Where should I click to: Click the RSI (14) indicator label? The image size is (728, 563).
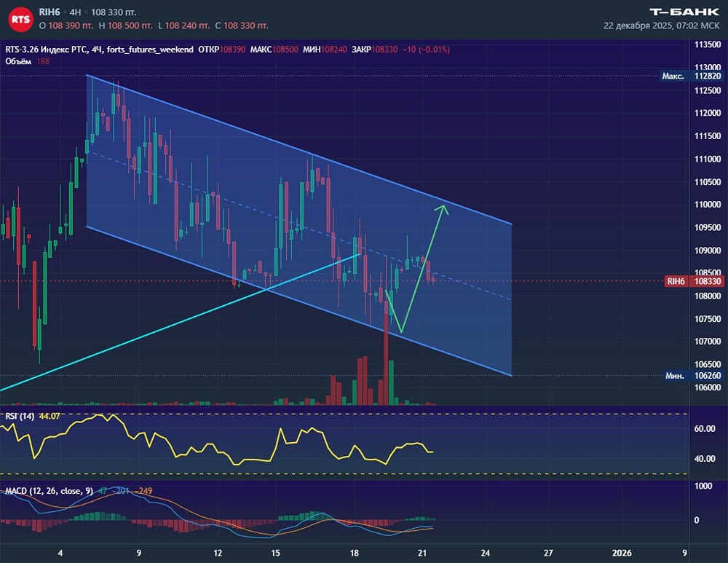[x=20, y=416]
